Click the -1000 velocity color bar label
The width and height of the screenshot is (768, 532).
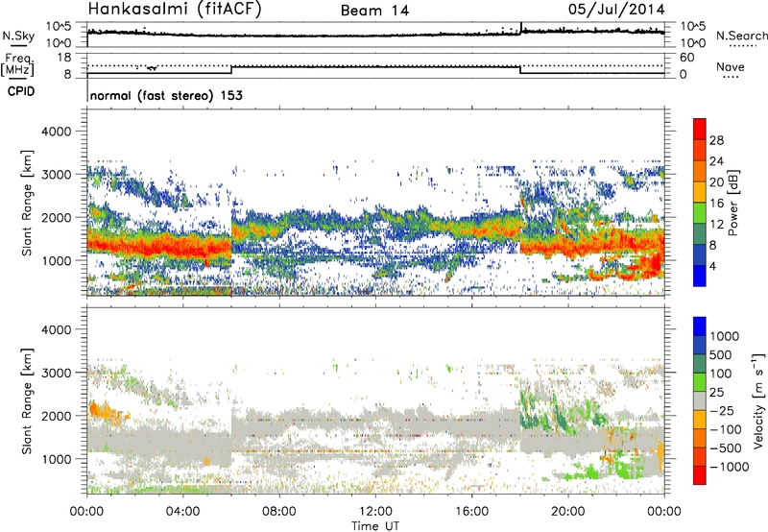(729, 467)
